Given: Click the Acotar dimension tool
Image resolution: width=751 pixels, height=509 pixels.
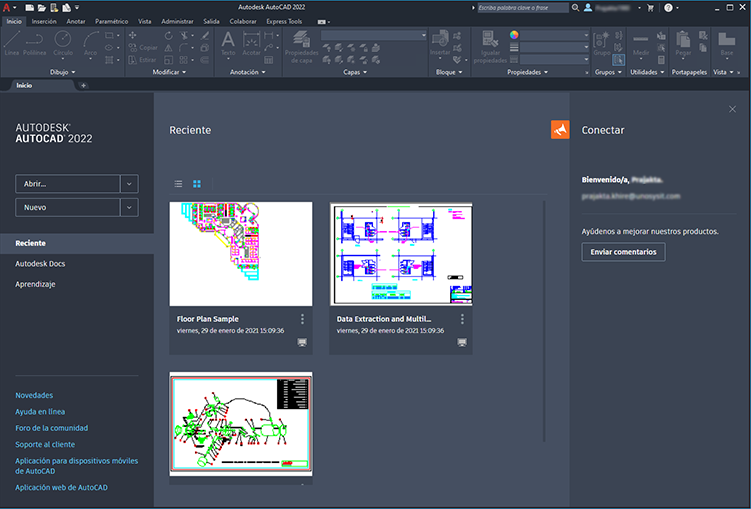Looking at the screenshot, I should click(251, 44).
